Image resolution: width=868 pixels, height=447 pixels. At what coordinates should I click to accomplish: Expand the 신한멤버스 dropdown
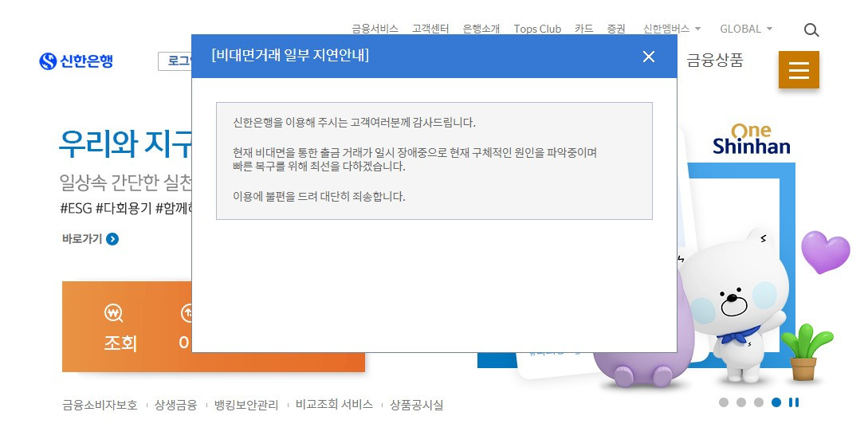[672, 29]
